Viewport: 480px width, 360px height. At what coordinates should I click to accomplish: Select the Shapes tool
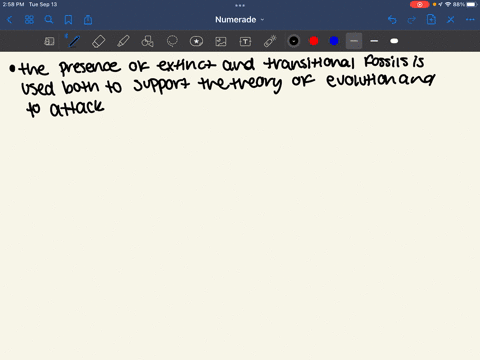147,41
